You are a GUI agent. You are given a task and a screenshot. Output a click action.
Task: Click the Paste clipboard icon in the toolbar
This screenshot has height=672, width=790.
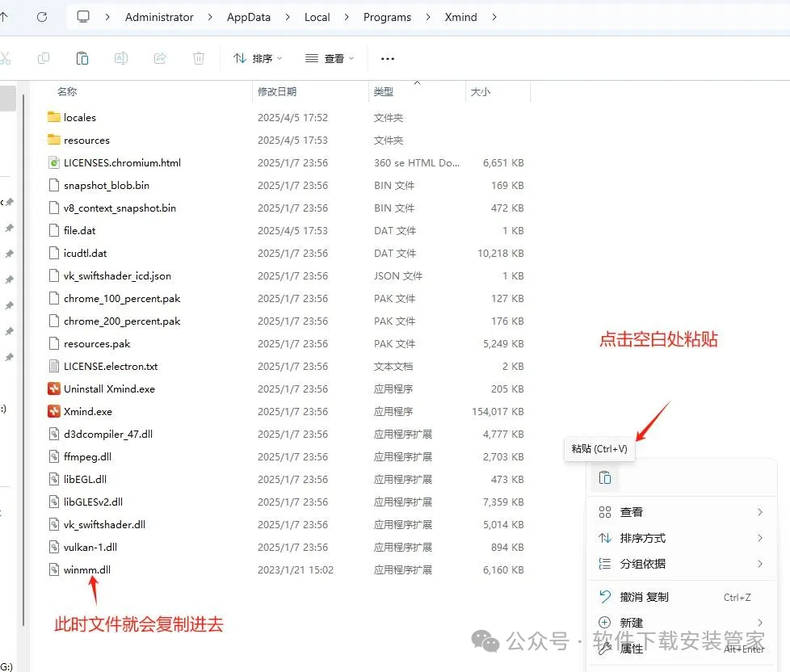pos(82,58)
